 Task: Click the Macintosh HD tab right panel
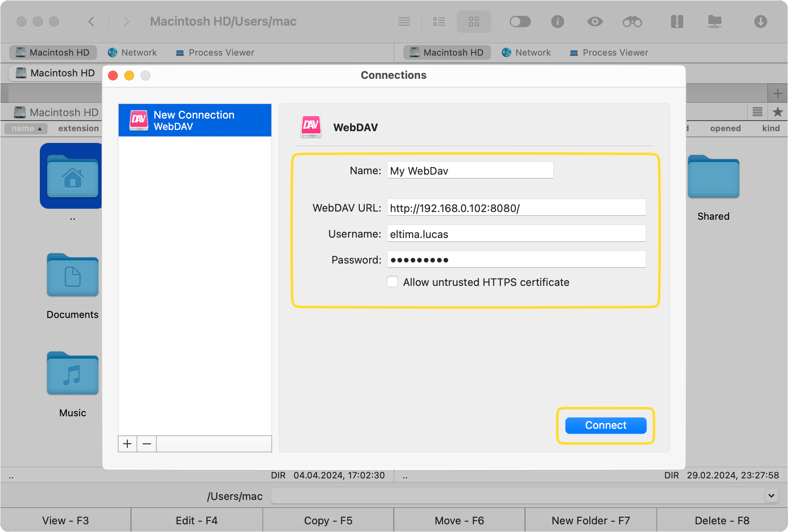pyautogui.click(x=445, y=52)
